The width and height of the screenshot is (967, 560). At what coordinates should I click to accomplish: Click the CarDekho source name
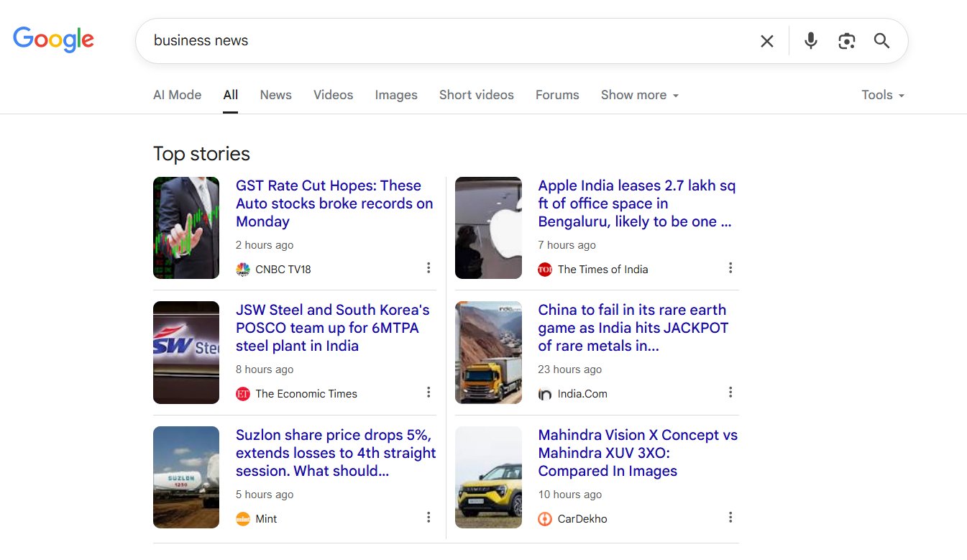coord(582,519)
